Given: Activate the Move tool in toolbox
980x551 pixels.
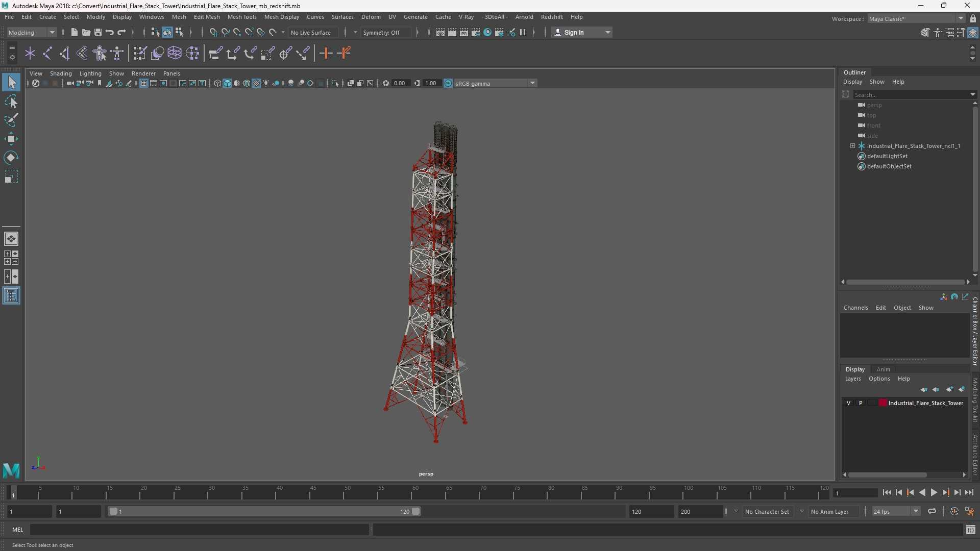Looking at the screenshot, I should (11, 139).
